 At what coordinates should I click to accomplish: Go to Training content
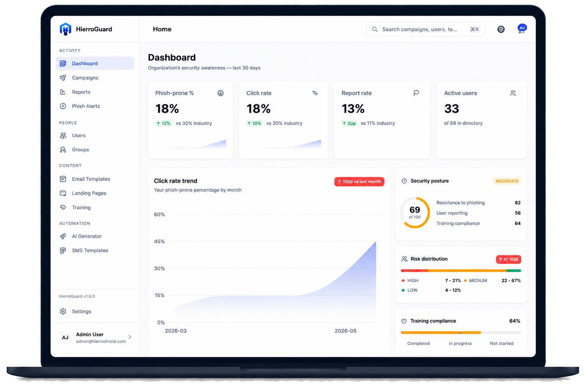(x=95, y=207)
